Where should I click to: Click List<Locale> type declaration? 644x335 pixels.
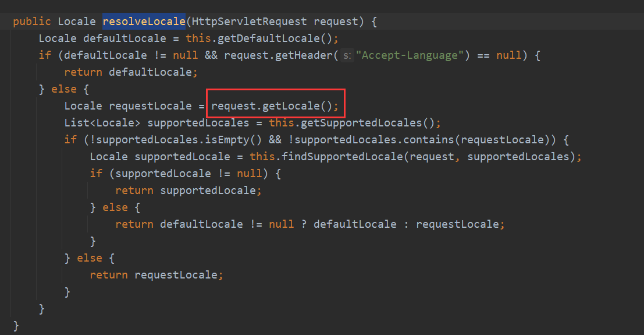[x=102, y=123]
